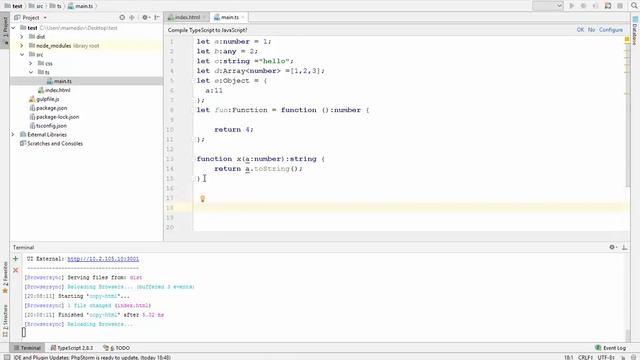Click the tool windows toggle icon in status bar corner
Image resolution: width=640 pixels, height=360 pixels.
tap(6, 357)
